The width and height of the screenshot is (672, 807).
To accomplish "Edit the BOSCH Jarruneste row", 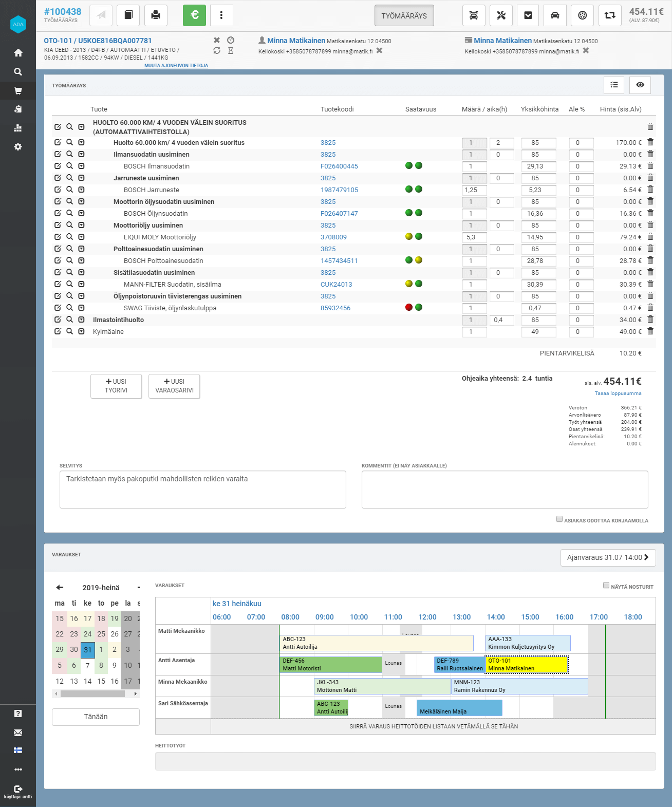I will tap(58, 190).
